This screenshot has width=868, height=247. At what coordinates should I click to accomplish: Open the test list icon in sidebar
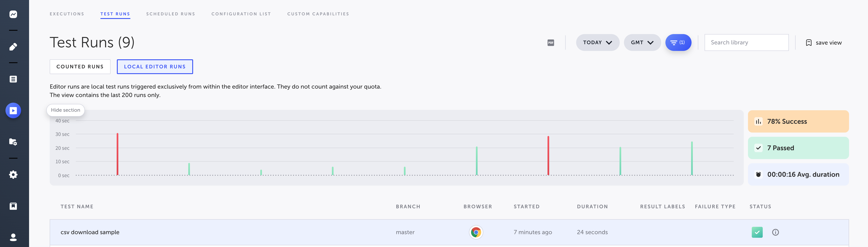tap(13, 79)
